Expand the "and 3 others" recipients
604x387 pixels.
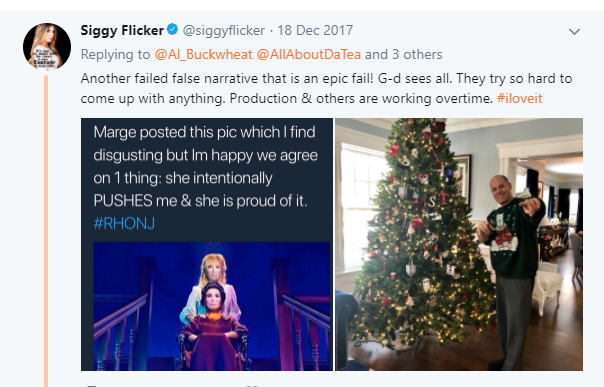(x=403, y=54)
